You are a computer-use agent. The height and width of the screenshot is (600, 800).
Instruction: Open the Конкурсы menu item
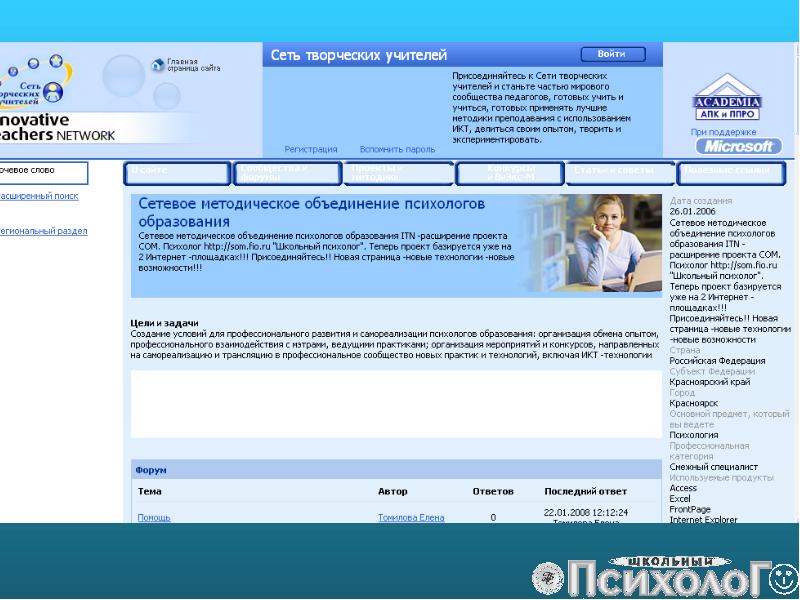tap(510, 172)
